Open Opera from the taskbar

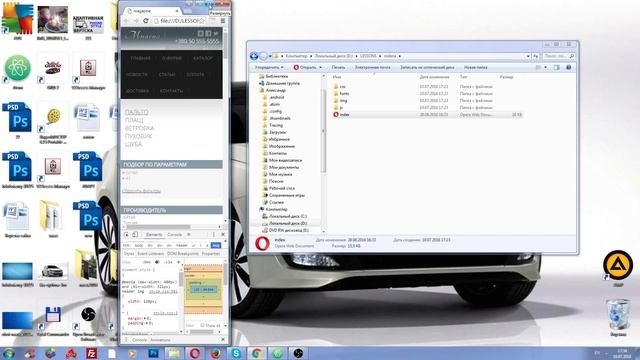pyautogui.click(x=195, y=353)
